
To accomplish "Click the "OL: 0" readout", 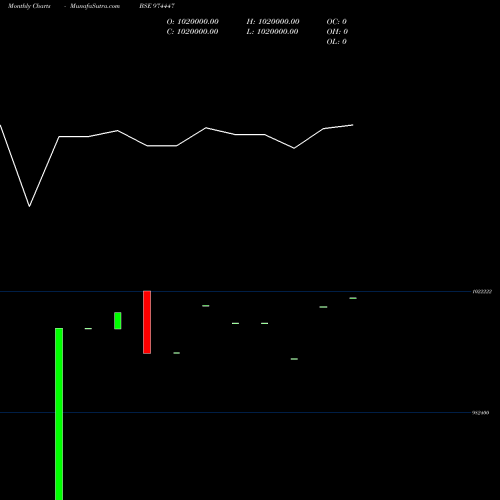I will [x=337, y=42].
